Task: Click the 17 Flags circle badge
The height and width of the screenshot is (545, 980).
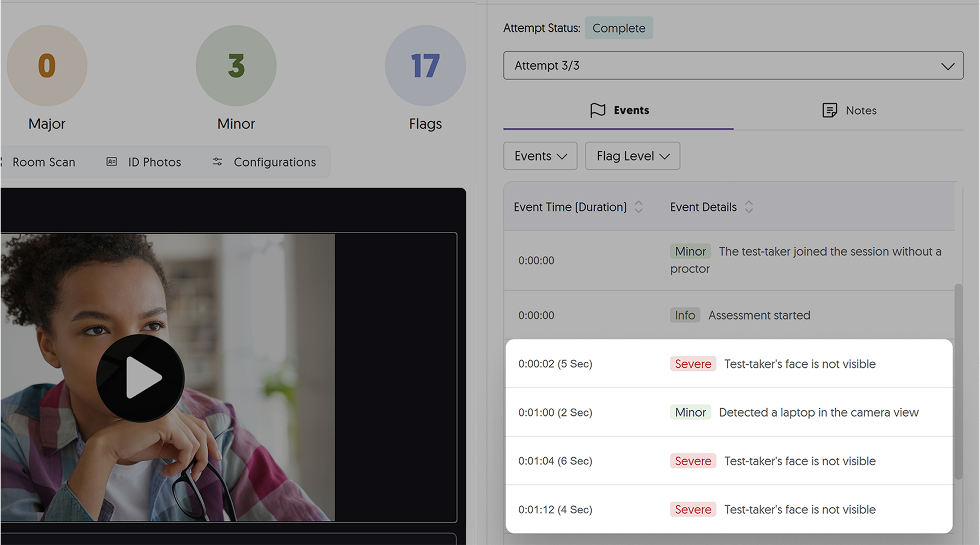Action: (425, 66)
